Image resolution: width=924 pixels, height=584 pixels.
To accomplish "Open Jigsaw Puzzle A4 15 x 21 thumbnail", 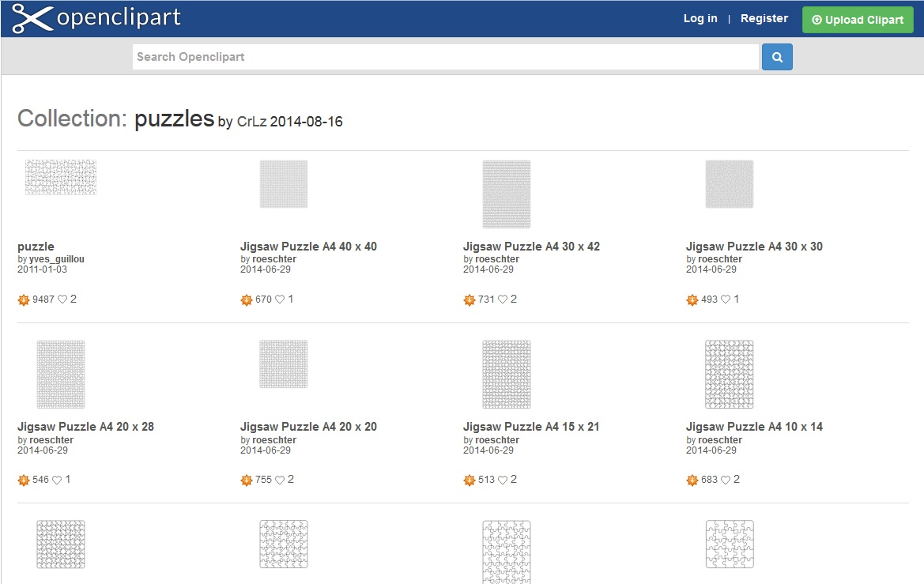I will [506, 375].
